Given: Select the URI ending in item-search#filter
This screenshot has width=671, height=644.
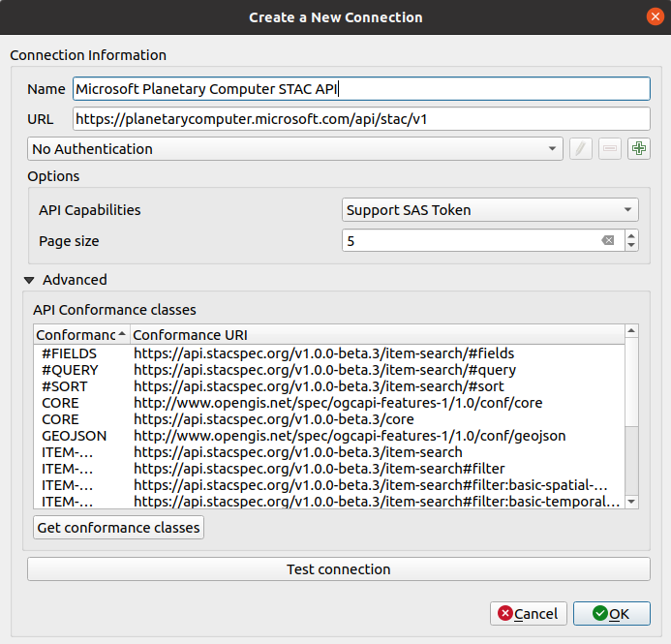Looking at the screenshot, I should click(x=329, y=469).
